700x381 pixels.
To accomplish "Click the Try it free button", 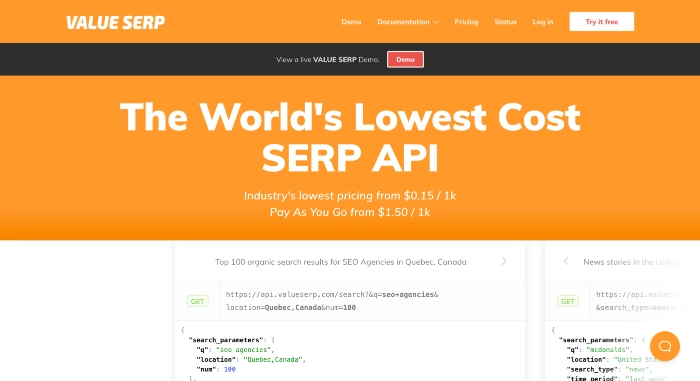I will (x=601, y=21).
